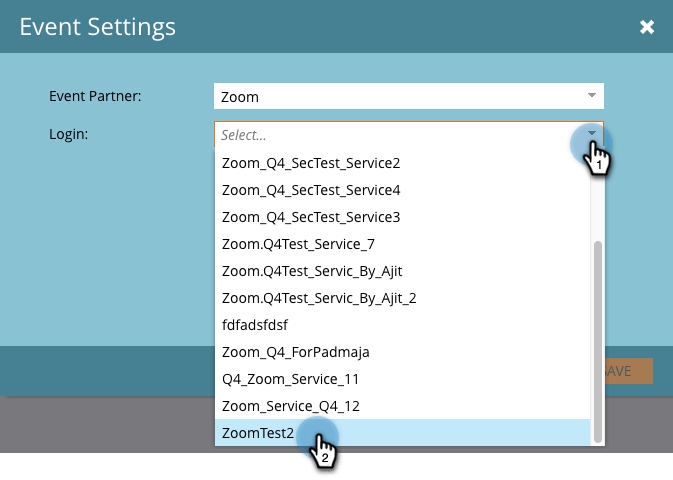
Task: Pick Zoom_Q4_SecTest_Service3 in the dropdown
Action: click(402, 217)
